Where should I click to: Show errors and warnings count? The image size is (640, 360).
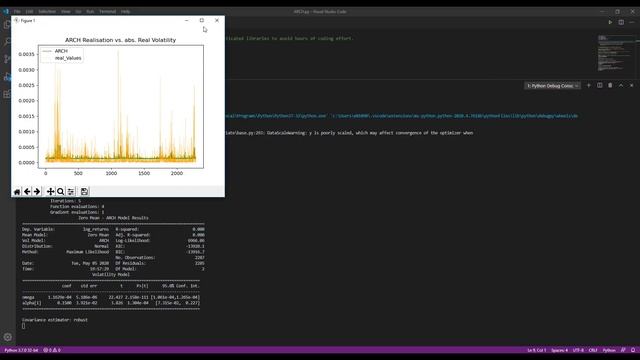pos(52,350)
